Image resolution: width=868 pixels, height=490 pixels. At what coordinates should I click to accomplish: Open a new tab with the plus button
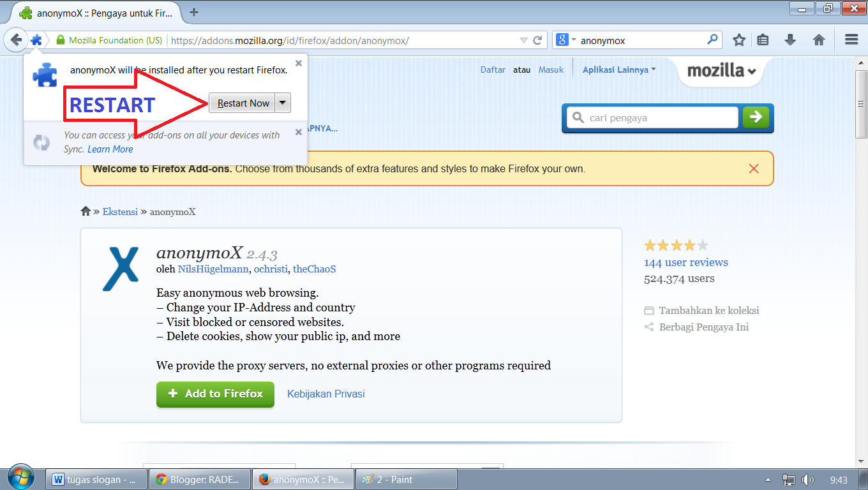point(194,12)
